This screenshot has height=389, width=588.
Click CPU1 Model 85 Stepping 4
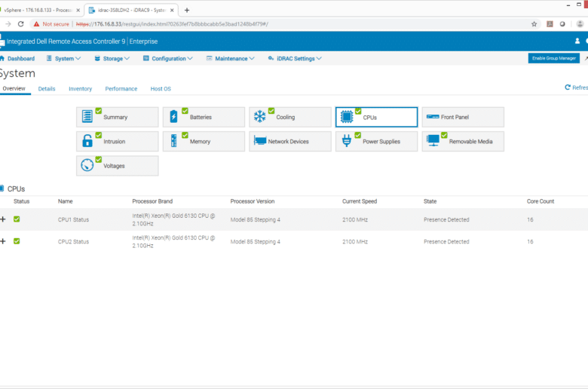pyautogui.click(x=255, y=220)
